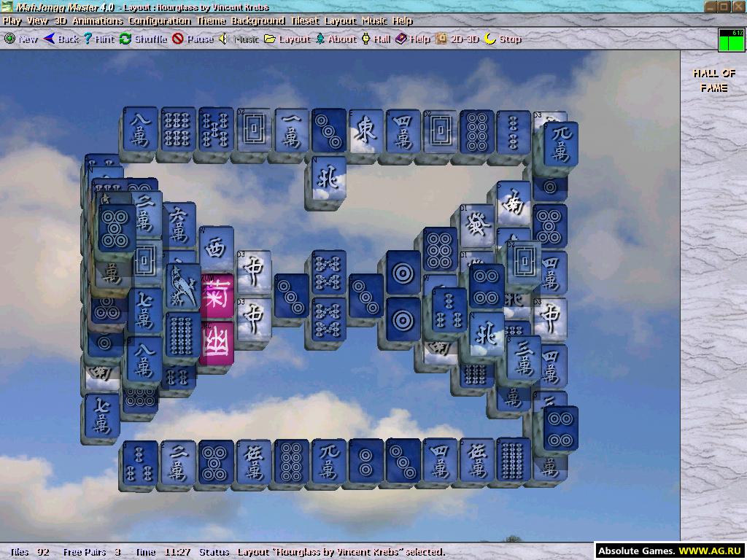Open Layout chooser in the toolbar
The width and height of the screenshot is (747, 560).
pos(287,39)
